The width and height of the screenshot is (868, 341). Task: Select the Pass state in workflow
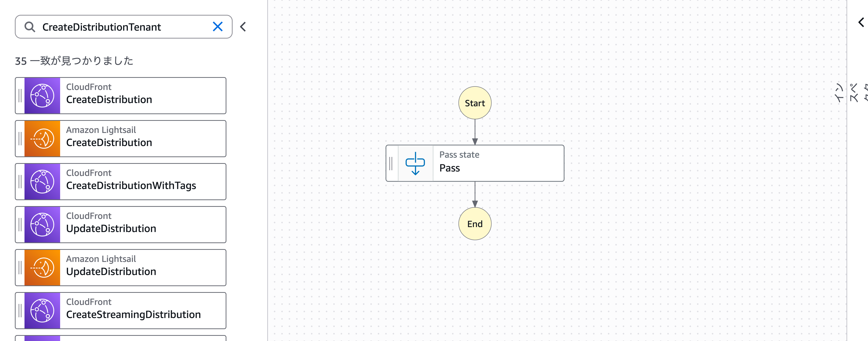(498, 163)
